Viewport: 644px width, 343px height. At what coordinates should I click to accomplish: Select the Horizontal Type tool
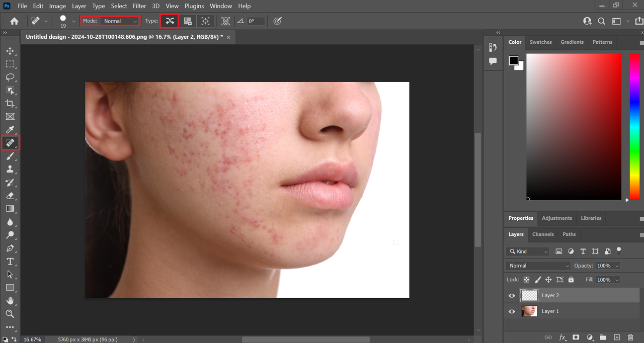pos(10,262)
